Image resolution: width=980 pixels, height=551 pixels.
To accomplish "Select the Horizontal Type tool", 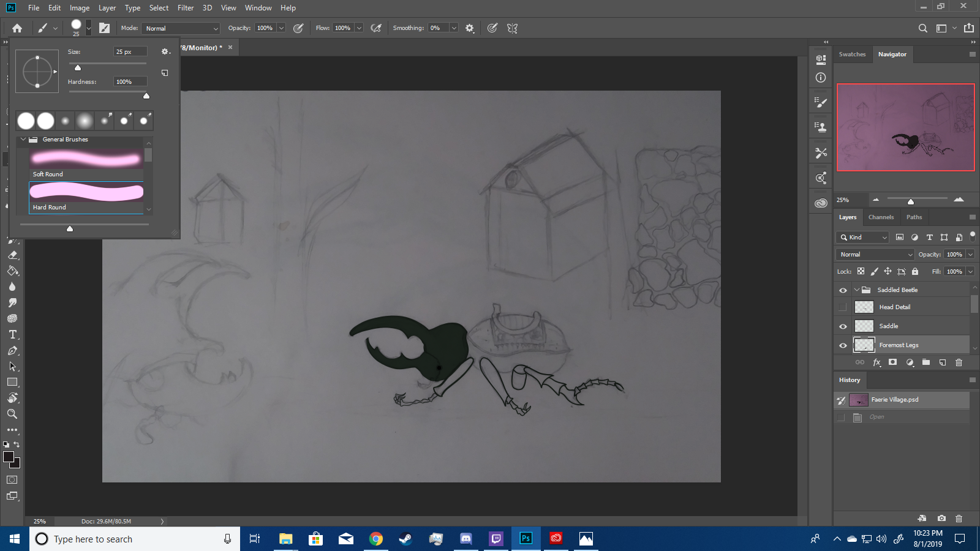I will pyautogui.click(x=13, y=335).
